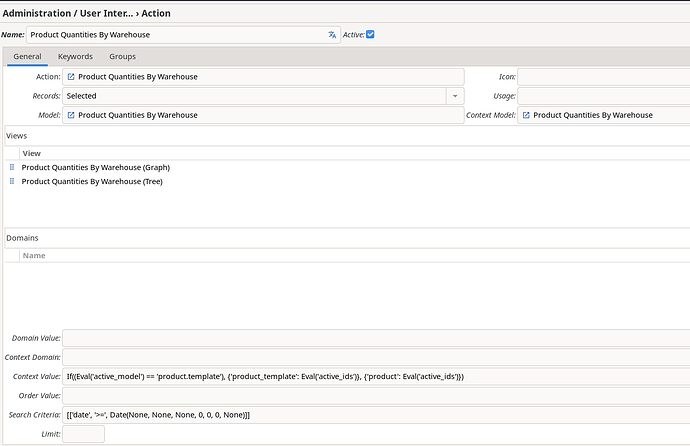690x446 pixels.
Task: Click drag handle of the Tree view row
Action: click(12, 181)
